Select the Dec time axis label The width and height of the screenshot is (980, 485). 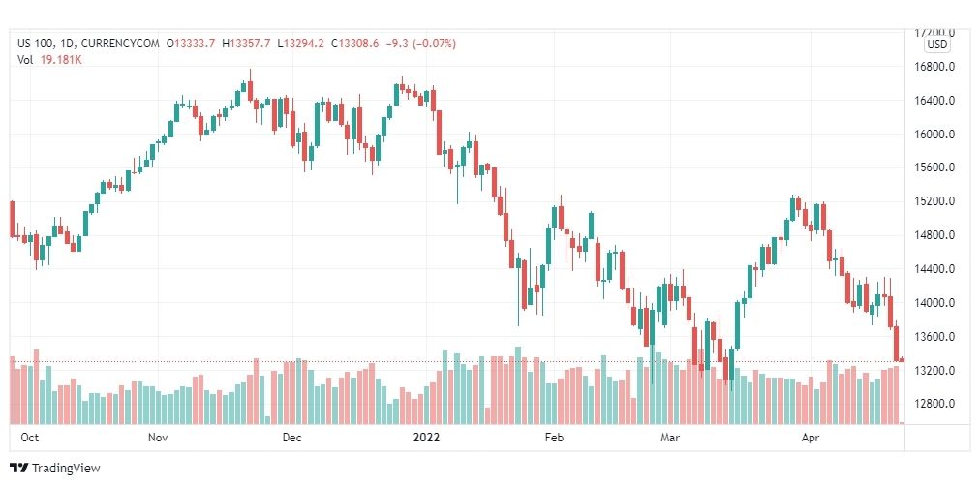pyautogui.click(x=291, y=437)
